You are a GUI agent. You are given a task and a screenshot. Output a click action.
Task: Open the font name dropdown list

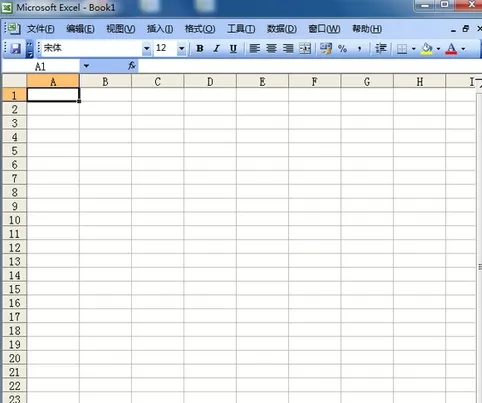click(x=146, y=49)
